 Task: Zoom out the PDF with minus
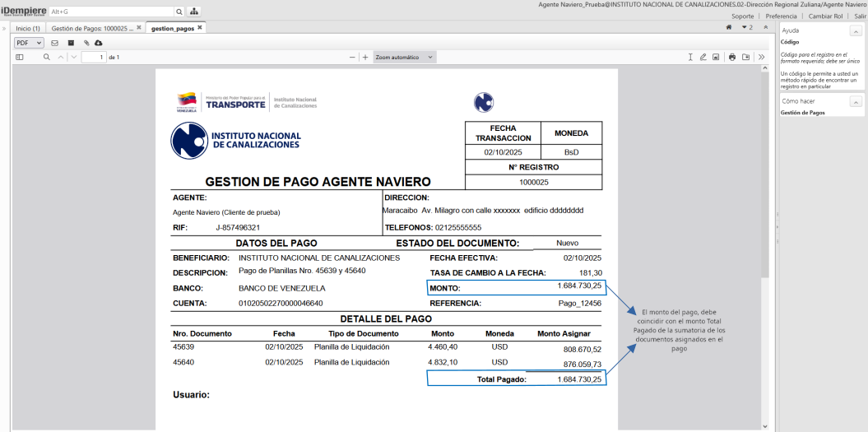(352, 57)
